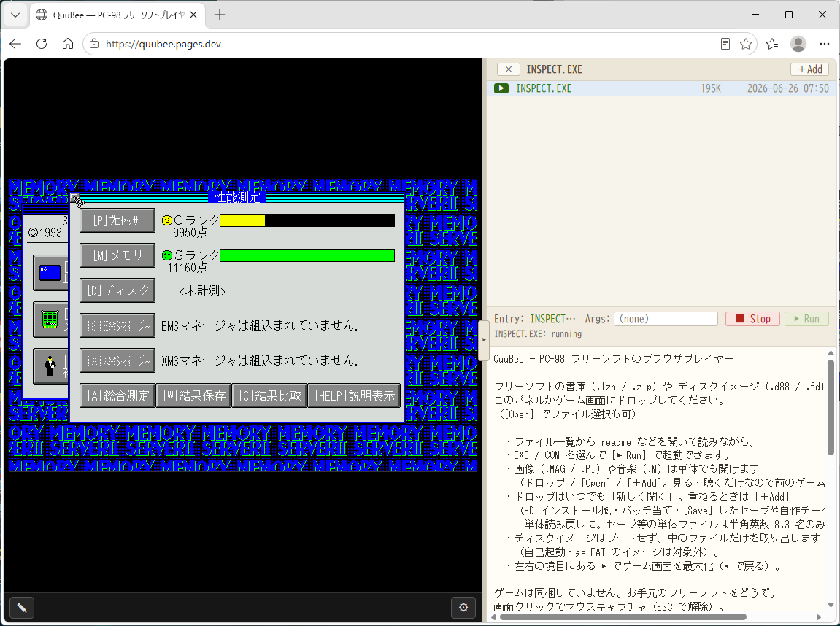The height and width of the screenshot is (626, 840).
Task: Save results with [W] button
Action: tap(193, 395)
